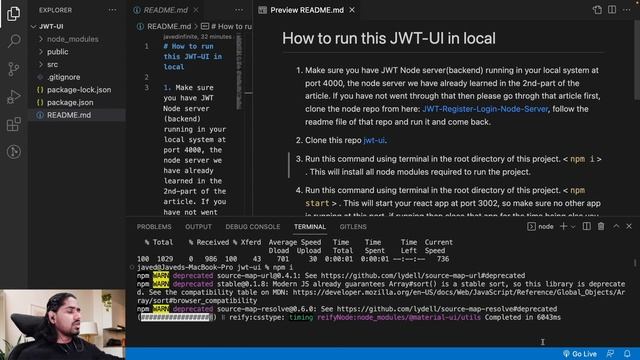
Task: Open the feedback icon in status bar
Action: (x=611, y=354)
